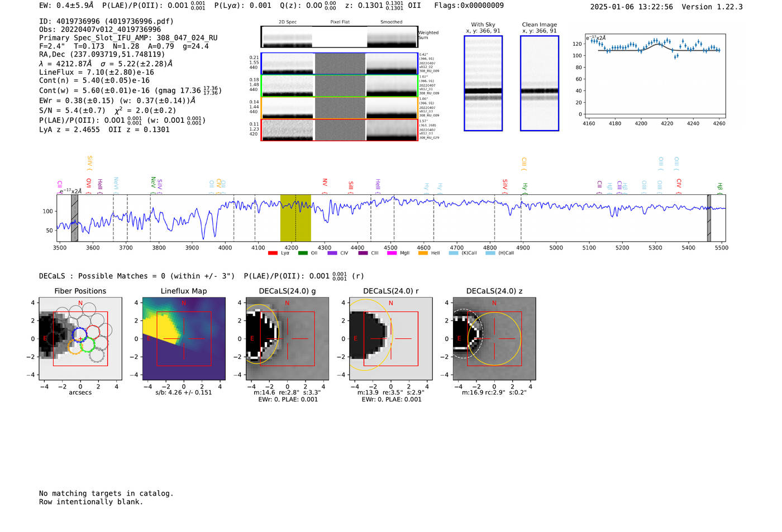
Task: Select the magenta MgII legend swatch
Action: coord(392,253)
